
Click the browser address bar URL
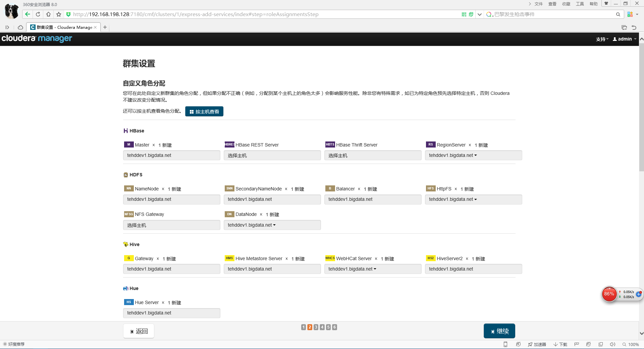click(196, 14)
